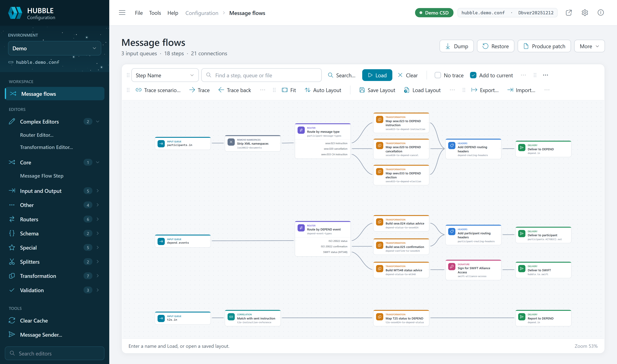Image resolution: width=617 pixels, height=364 pixels.
Task: Click the Trace scenario link icon
Action: tap(139, 90)
